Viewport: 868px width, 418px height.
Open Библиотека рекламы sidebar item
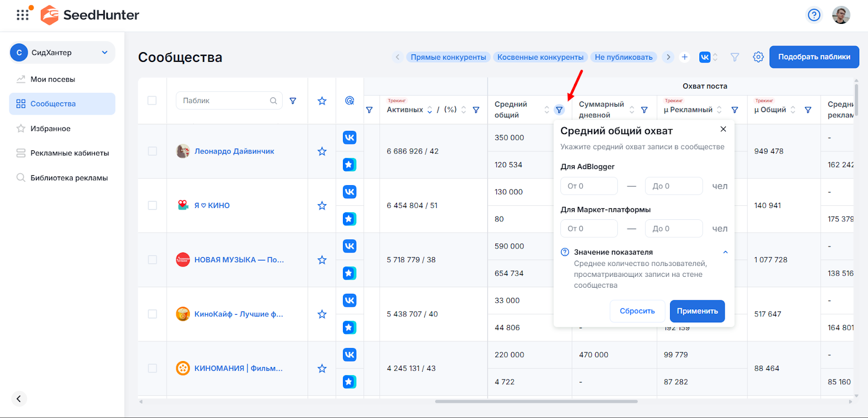pos(69,178)
